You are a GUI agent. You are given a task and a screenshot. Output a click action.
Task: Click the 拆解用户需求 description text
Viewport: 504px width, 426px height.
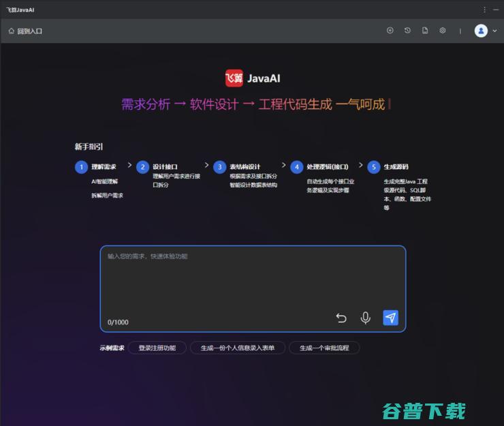(107, 196)
